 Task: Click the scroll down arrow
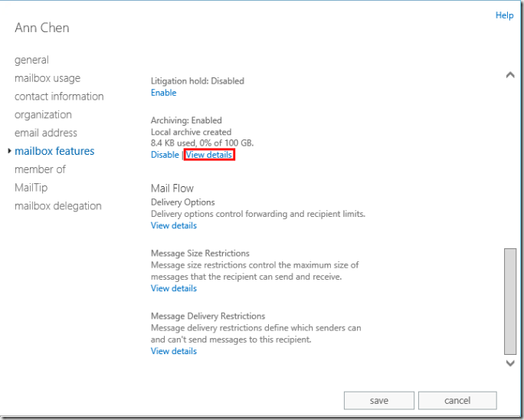(510, 363)
